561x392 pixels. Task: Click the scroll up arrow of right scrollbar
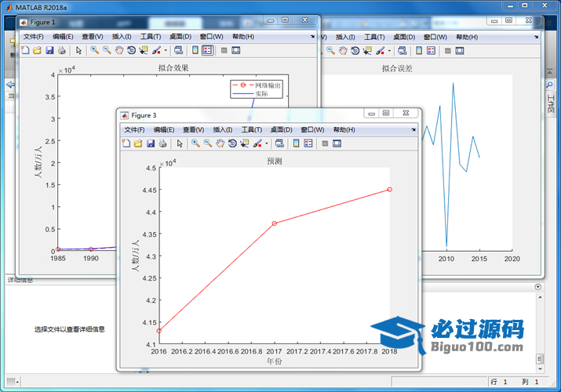click(539, 288)
